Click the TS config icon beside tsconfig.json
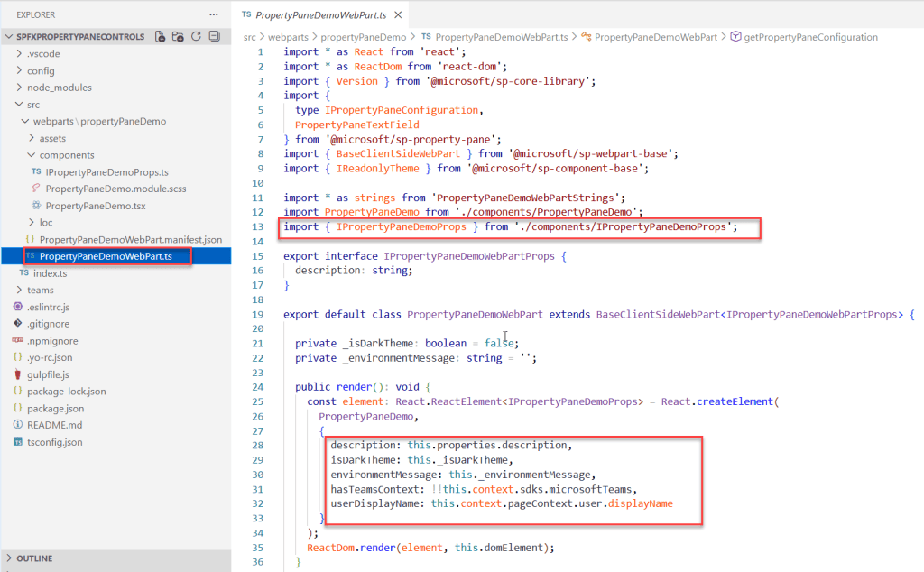 point(18,442)
